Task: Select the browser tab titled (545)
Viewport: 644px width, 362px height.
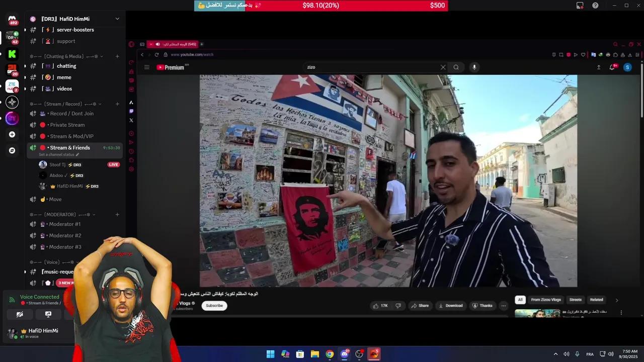Action: point(172,44)
